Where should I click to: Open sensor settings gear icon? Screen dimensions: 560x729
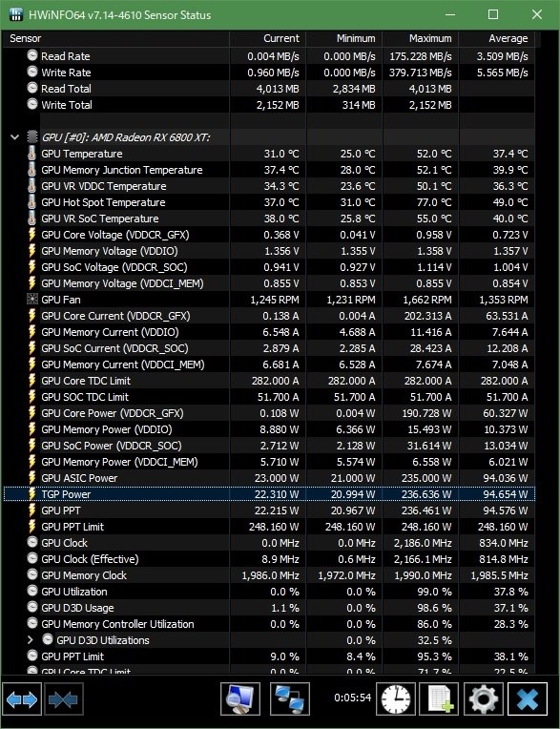coord(484,698)
